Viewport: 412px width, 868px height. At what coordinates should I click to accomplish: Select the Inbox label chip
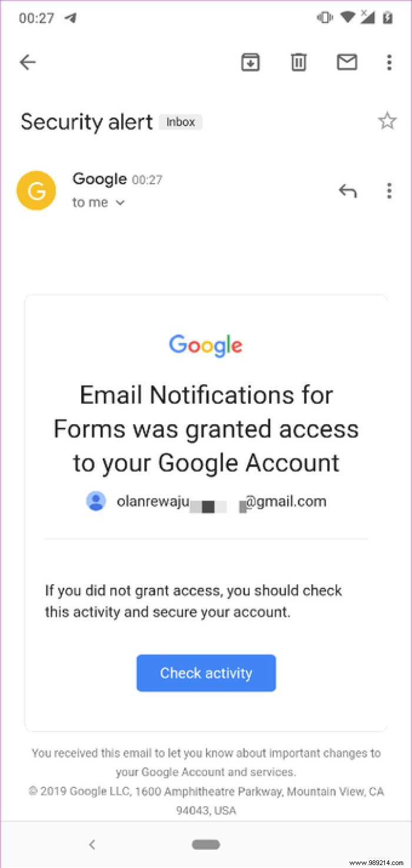(x=180, y=122)
